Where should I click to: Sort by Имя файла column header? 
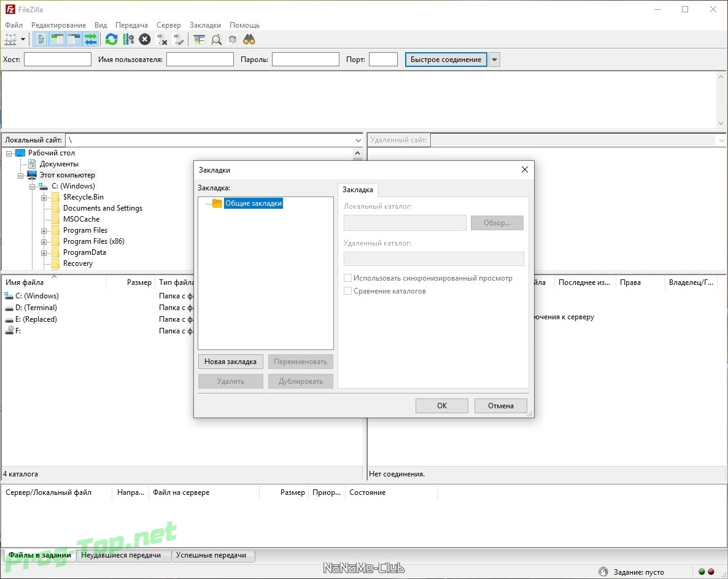[x=54, y=282]
